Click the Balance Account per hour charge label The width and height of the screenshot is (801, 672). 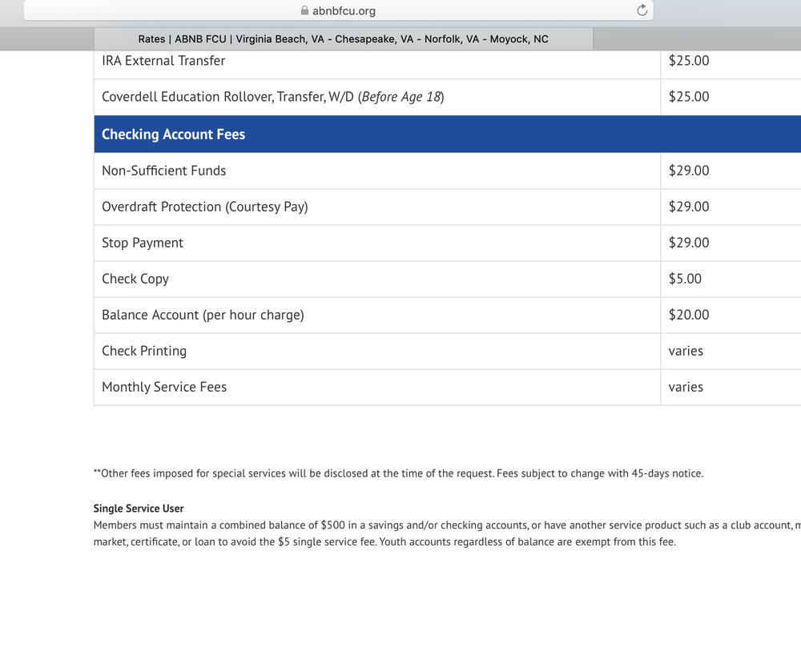203,315
